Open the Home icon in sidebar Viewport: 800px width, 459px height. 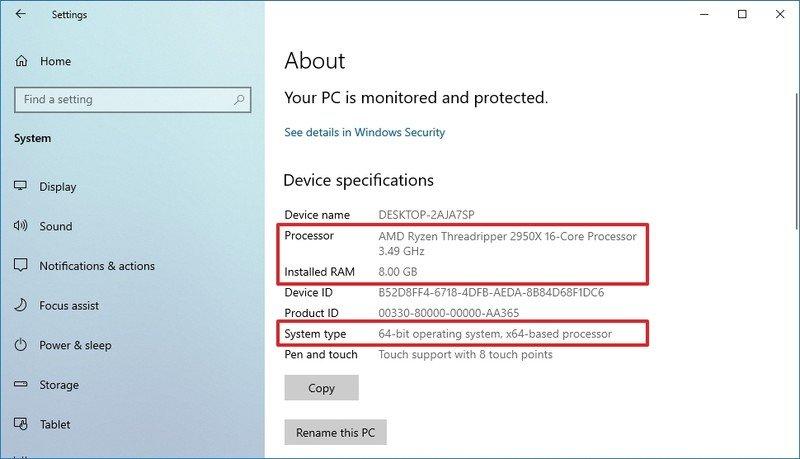(x=21, y=61)
